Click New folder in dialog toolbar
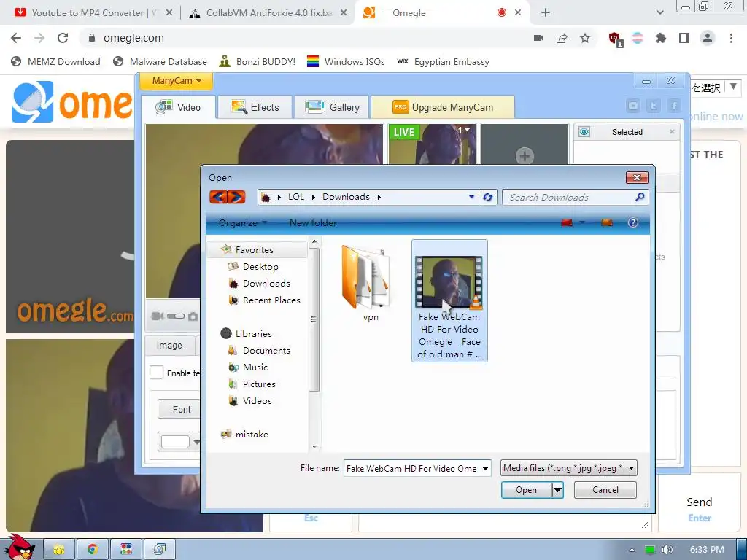The image size is (747, 560). point(313,223)
